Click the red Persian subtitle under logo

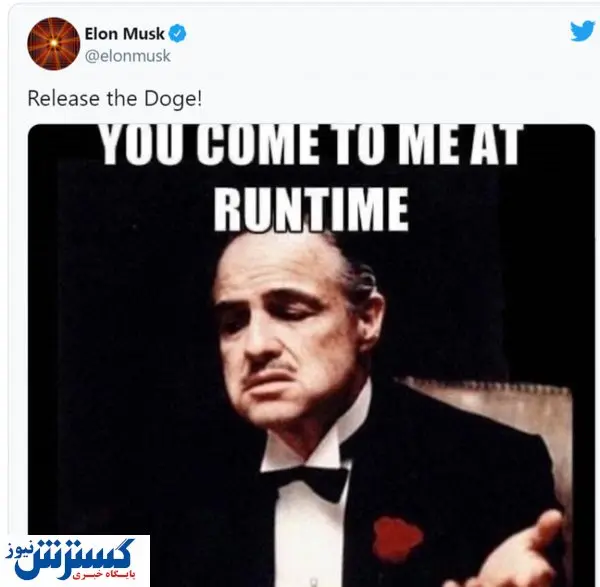coord(104,575)
